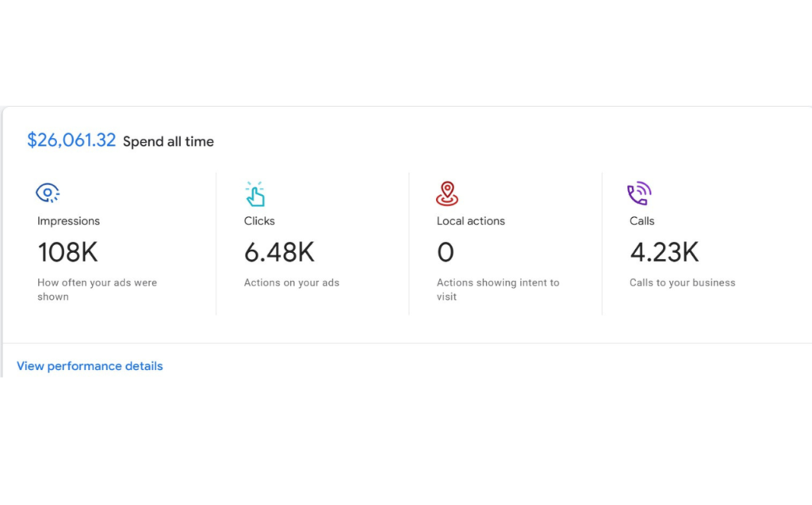Select the 4.23K calls value

point(665,252)
